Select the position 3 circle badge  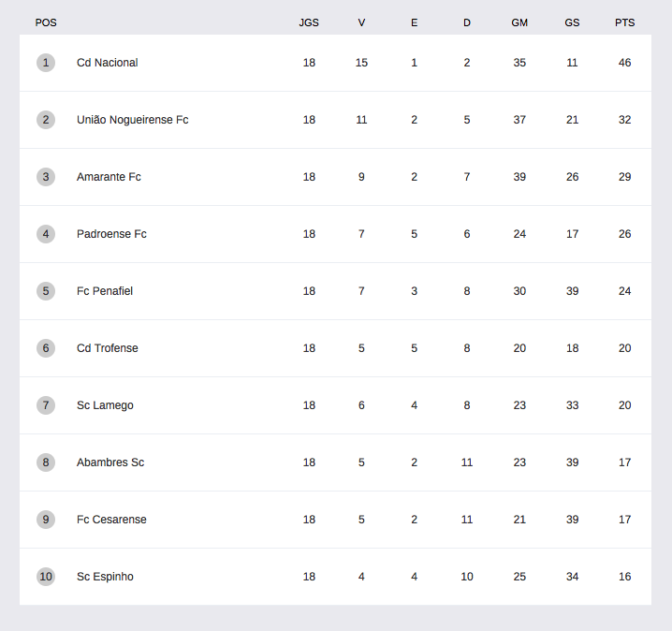pyautogui.click(x=46, y=177)
